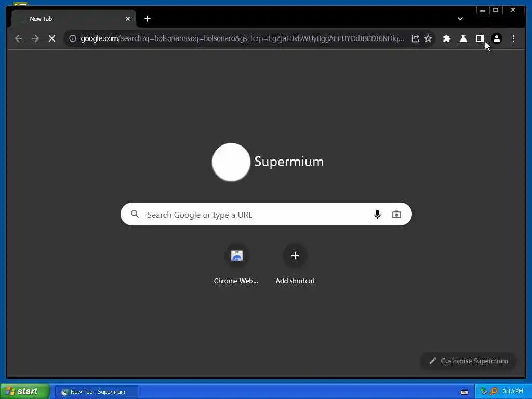Click the Add shortcut button

(x=295, y=264)
